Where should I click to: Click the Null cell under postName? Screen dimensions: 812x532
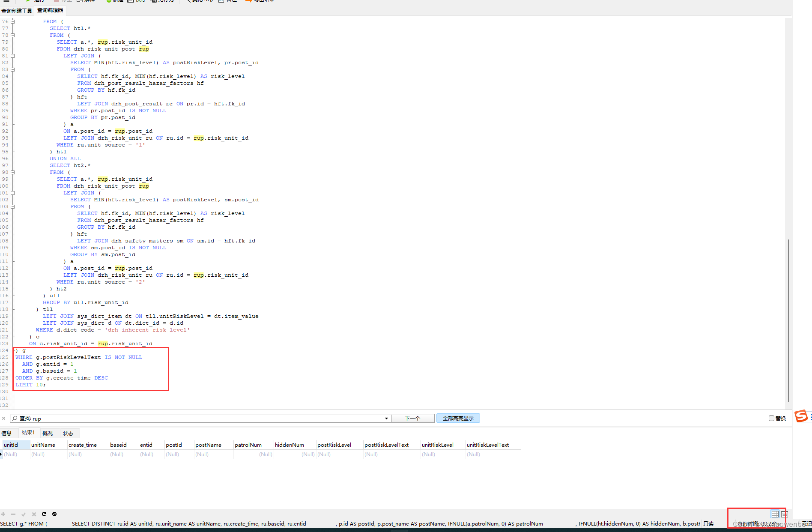[214, 454]
